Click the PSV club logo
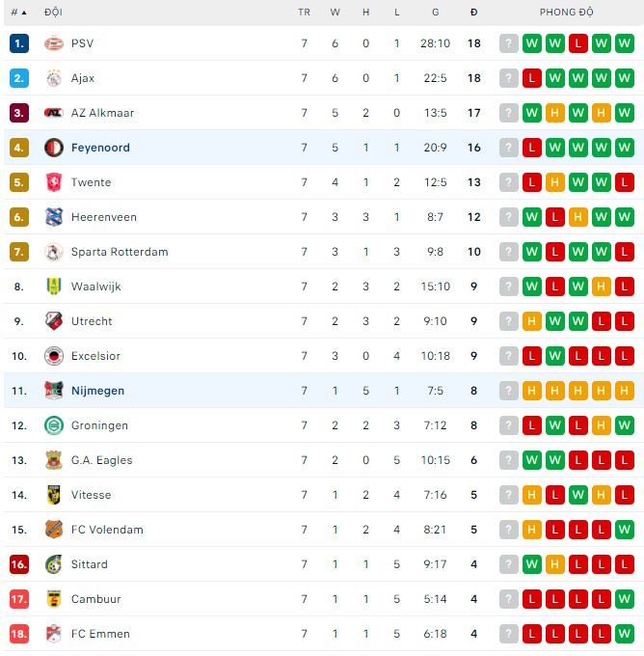Viewport: 644px width, 656px height. pos(54,43)
